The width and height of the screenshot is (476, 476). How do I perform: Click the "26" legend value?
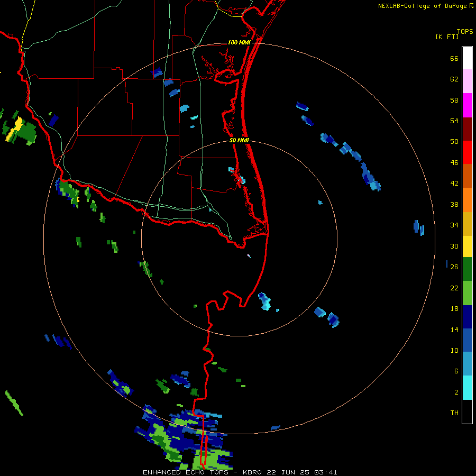454,267
